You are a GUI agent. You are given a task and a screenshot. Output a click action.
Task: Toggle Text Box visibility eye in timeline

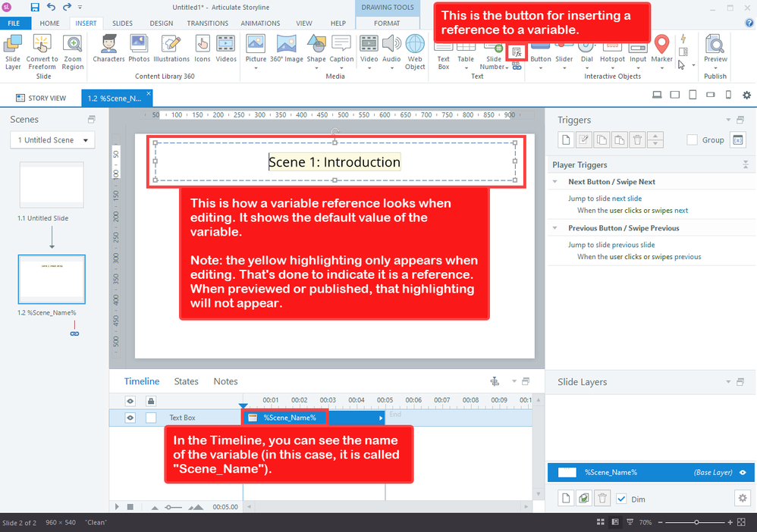[130, 418]
